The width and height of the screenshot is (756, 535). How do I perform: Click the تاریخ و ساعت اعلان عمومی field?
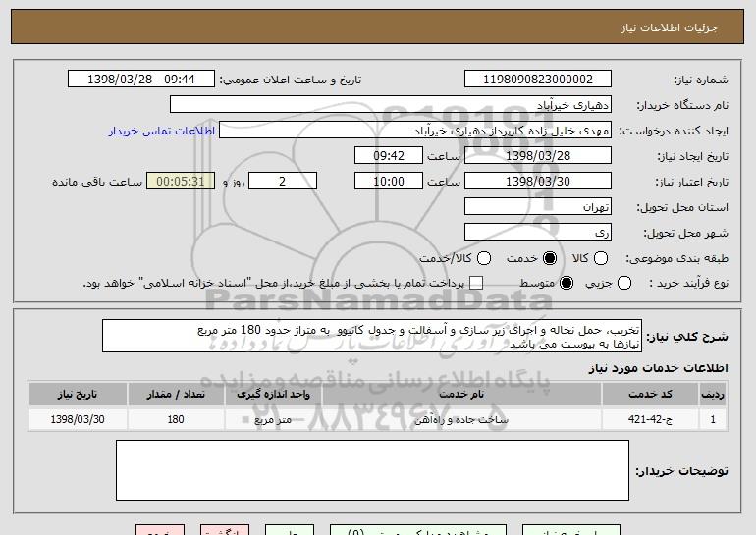(x=141, y=80)
